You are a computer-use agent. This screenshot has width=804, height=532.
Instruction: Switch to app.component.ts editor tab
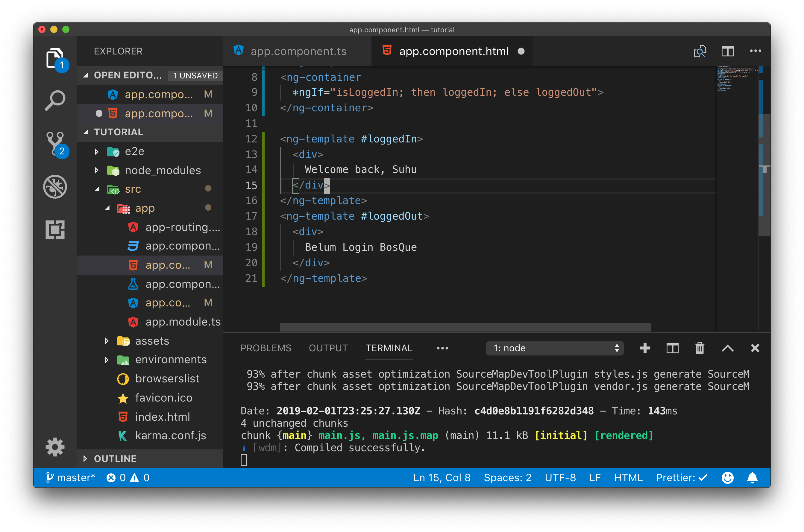298,51
